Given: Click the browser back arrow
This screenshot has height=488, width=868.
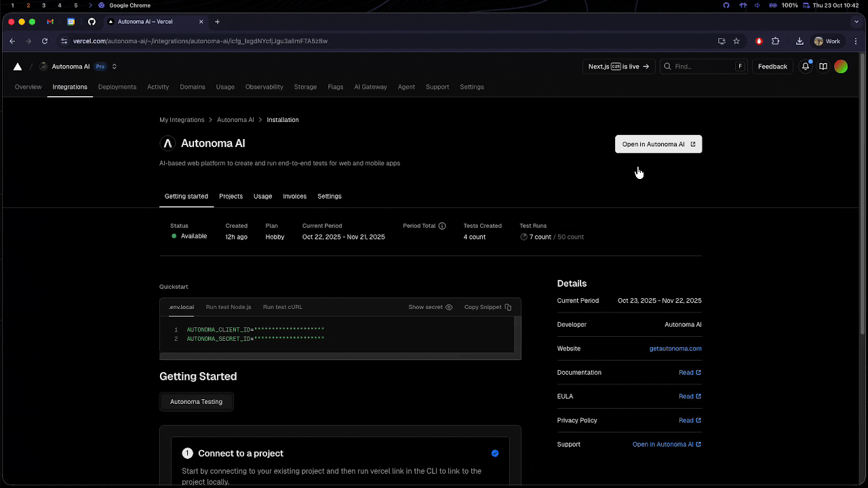Looking at the screenshot, I should point(12,41).
